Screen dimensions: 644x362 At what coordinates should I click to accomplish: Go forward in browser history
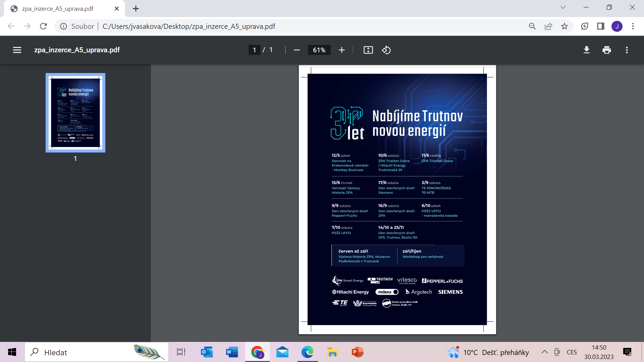click(27, 26)
